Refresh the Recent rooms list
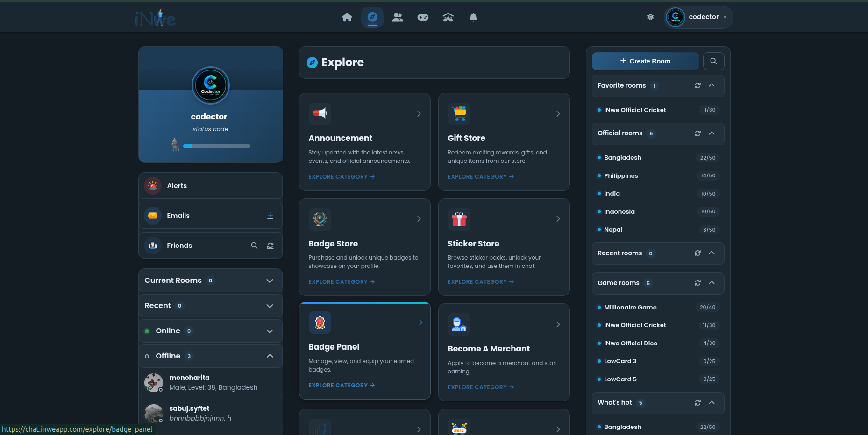Image resolution: width=868 pixels, height=435 pixels. pyautogui.click(x=697, y=253)
